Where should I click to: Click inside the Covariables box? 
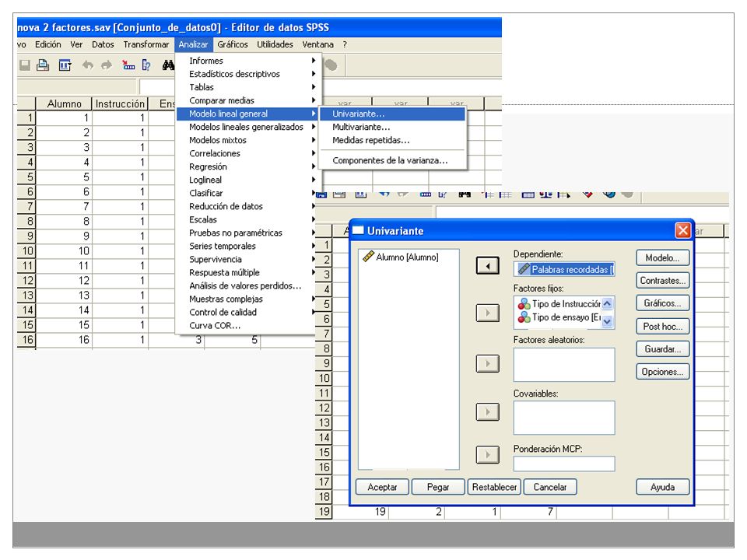pyautogui.click(x=564, y=418)
